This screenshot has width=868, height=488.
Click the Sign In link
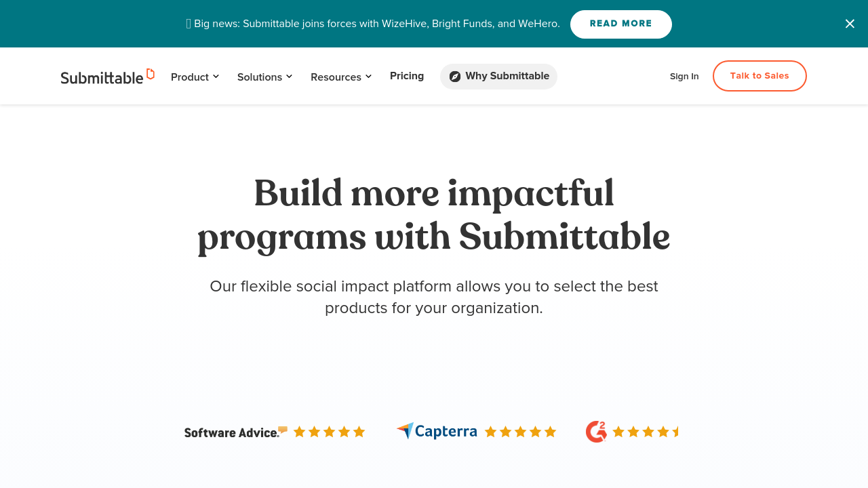(x=684, y=77)
